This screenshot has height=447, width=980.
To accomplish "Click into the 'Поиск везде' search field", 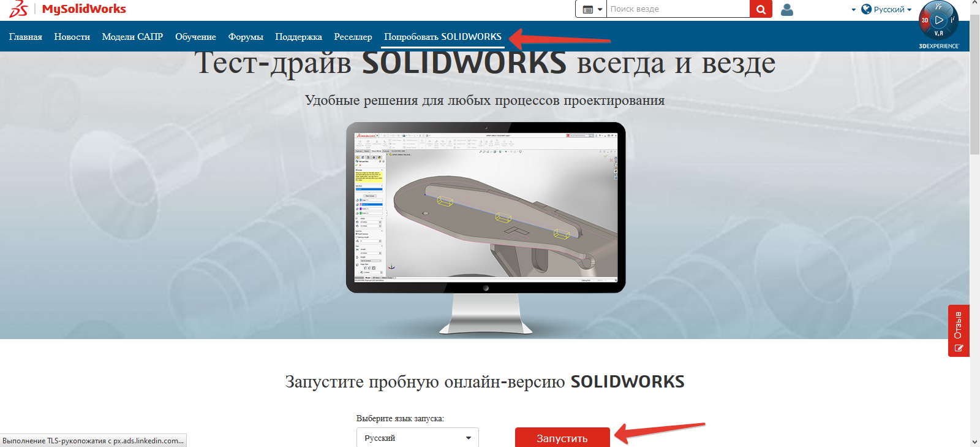I will point(678,9).
